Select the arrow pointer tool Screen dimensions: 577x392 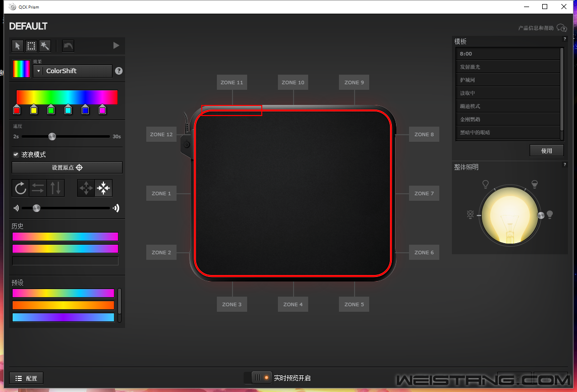[x=17, y=46]
